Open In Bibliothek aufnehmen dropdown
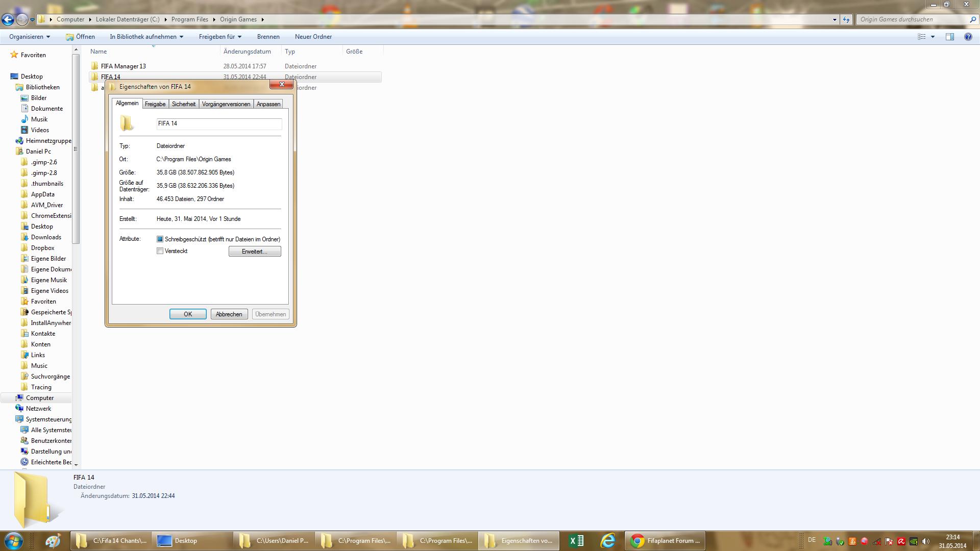980x551 pixels. (146, 37)
